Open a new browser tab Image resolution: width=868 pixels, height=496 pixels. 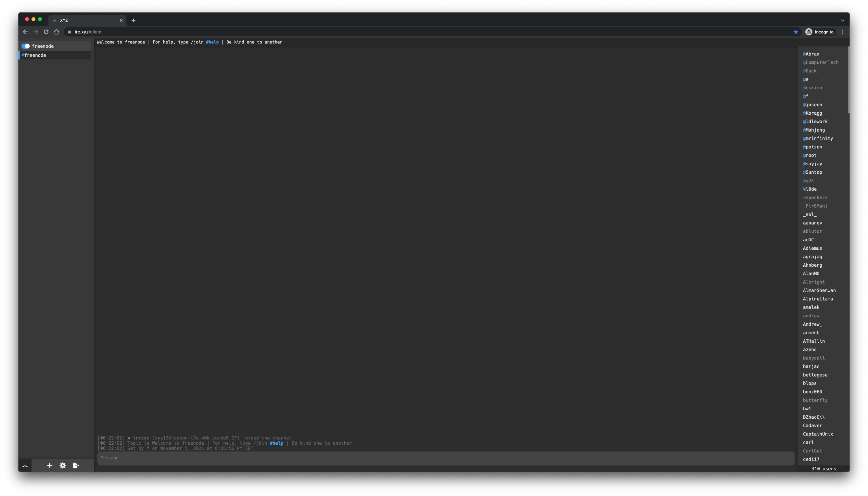(x=134, y=20)
